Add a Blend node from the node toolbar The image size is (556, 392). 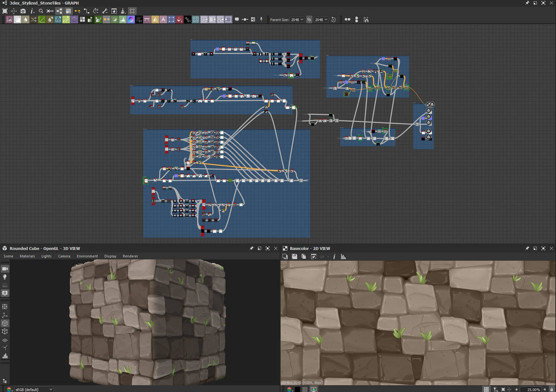coord(17,20)
